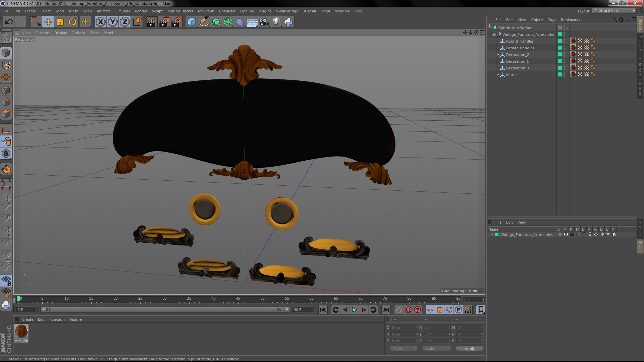The height and width of the screenshot is (362, 644).
Task: Select the mat_Vin material thumbnail
Action: (21, 331)
